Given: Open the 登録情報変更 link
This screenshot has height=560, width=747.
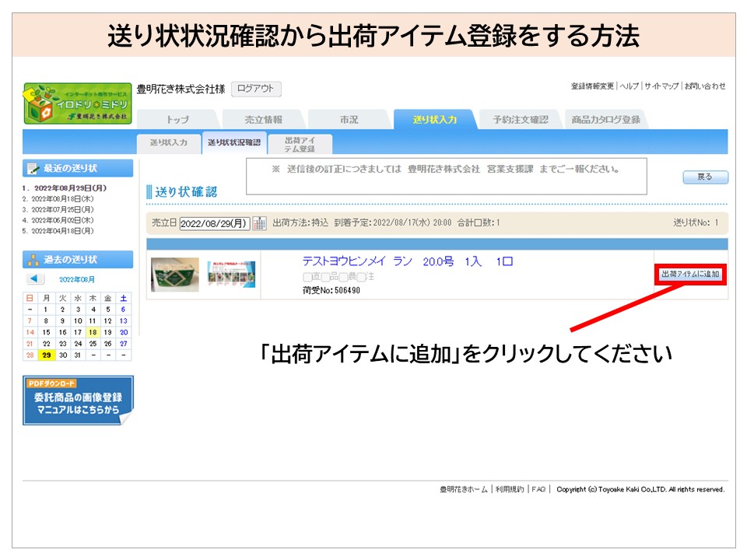Looking at the screenshot, I should [592, 86].
